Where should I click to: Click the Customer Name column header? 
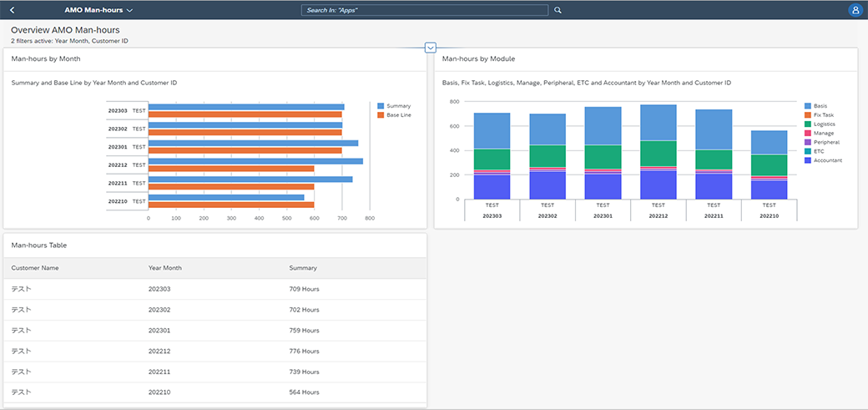[x=35, y=268]
